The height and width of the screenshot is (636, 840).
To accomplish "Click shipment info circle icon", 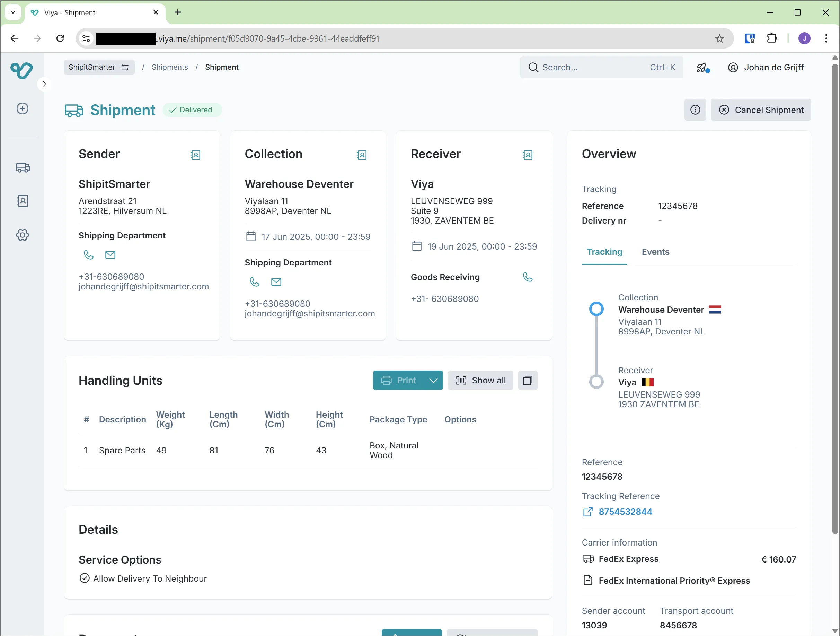I will click(695, 110).
